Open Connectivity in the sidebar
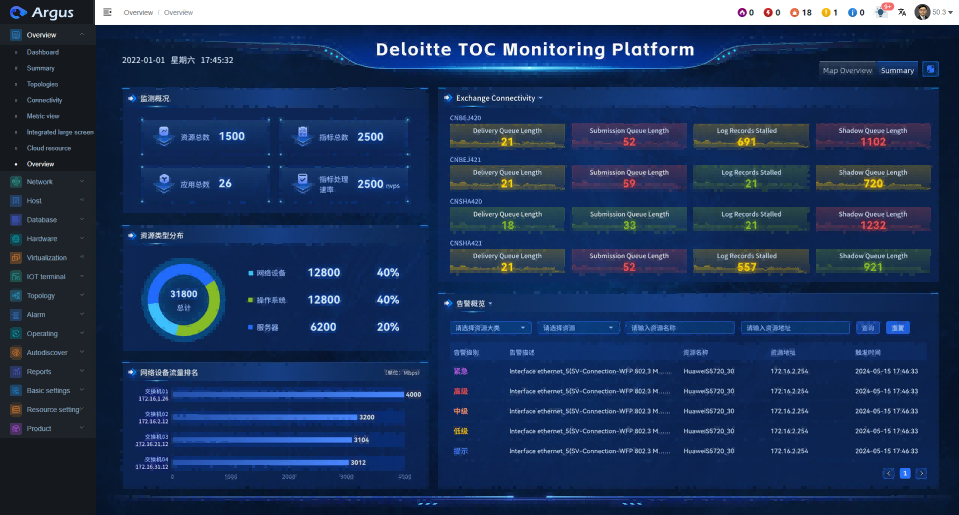The width and height of the screenshot is (959, 515). [x=44, y=100]
